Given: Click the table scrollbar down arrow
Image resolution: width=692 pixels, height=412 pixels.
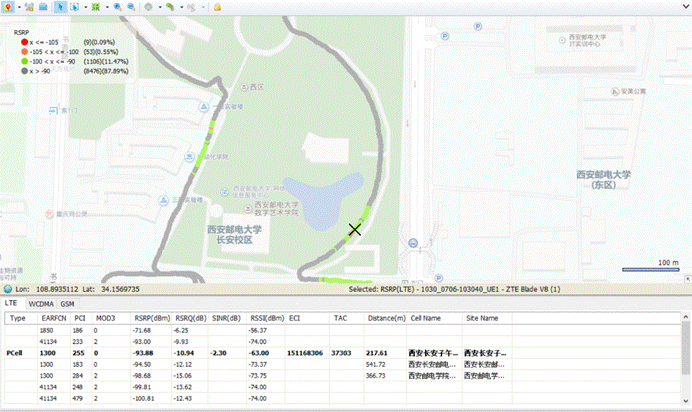Looking at the screenshot, I should [x=686, y=401].
